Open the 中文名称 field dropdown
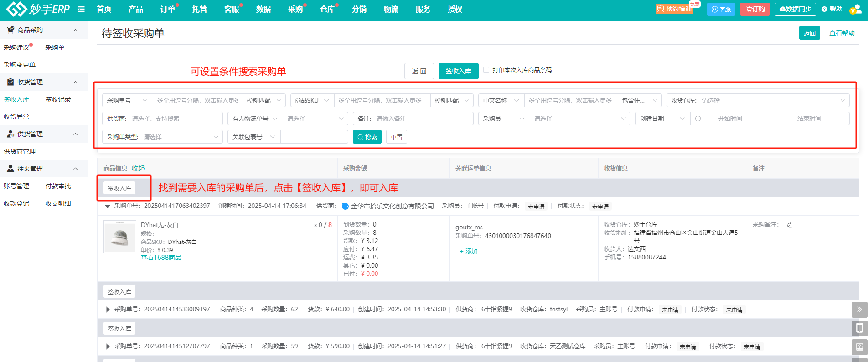 [x=501, y=100]
